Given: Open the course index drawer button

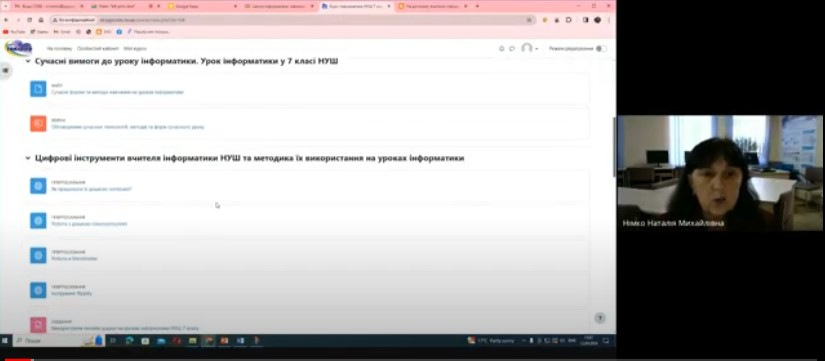Looking at the screenshot, I should coord(6,70).
